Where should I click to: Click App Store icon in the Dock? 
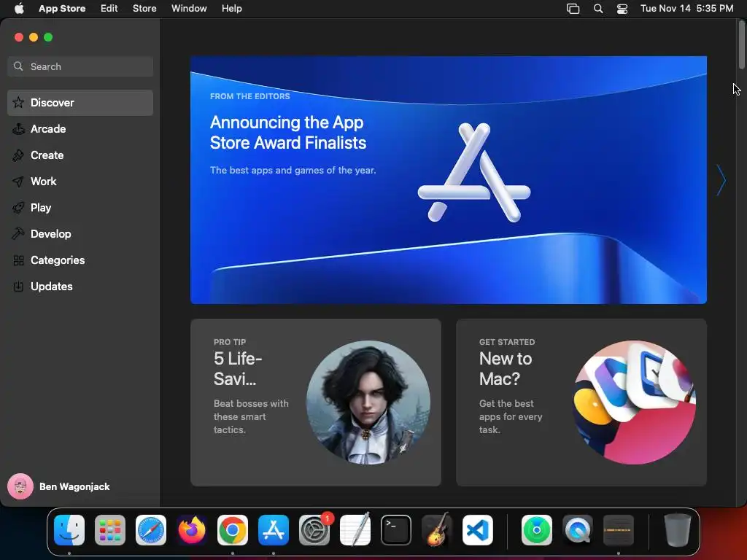pyautogui.click(x=274, y=530)
